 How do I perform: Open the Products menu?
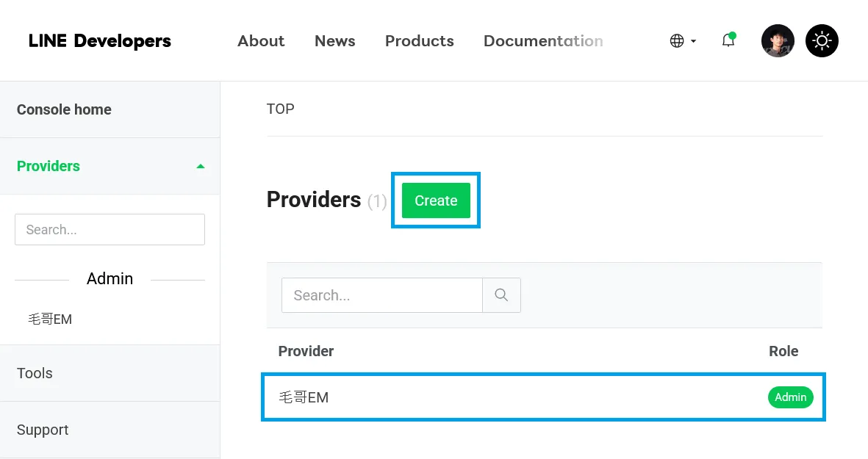(420, 41)
